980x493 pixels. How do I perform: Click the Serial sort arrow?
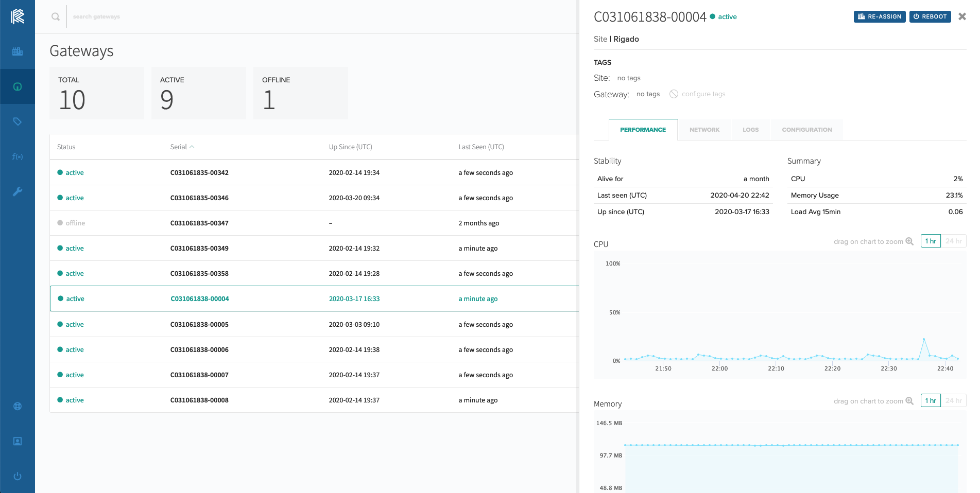click(192, 147)
